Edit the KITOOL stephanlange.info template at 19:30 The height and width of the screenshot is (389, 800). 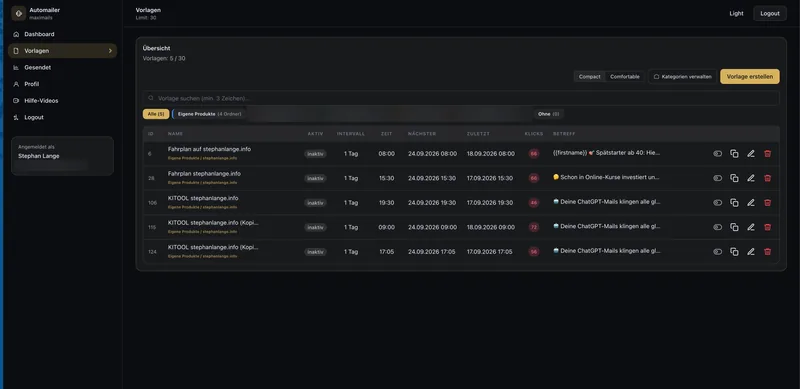(x=751, y=203)
